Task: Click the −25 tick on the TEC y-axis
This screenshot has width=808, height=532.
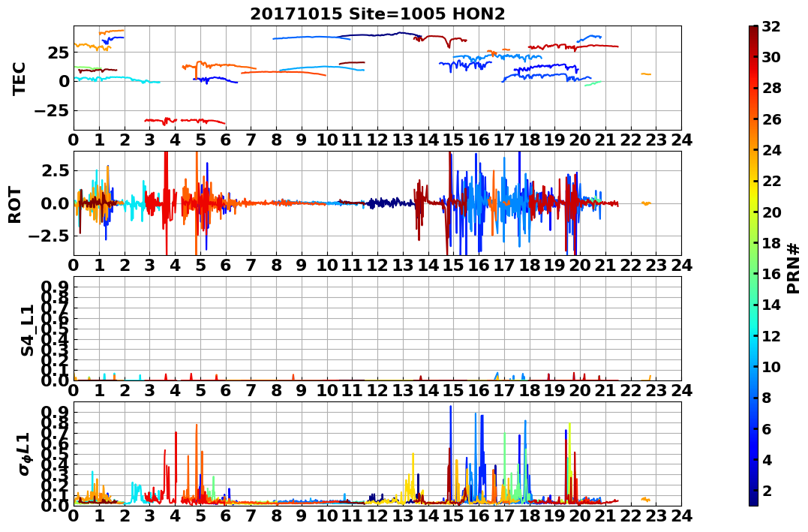Action: pos(53,111)
